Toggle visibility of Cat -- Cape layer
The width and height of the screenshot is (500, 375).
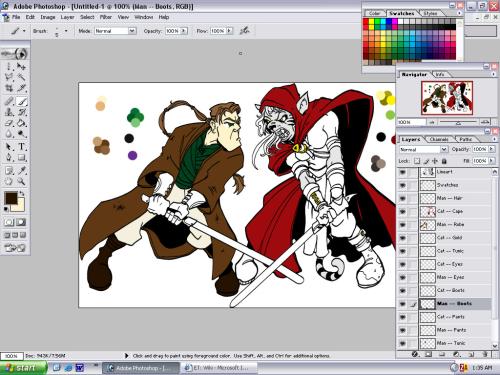point(403,211)
